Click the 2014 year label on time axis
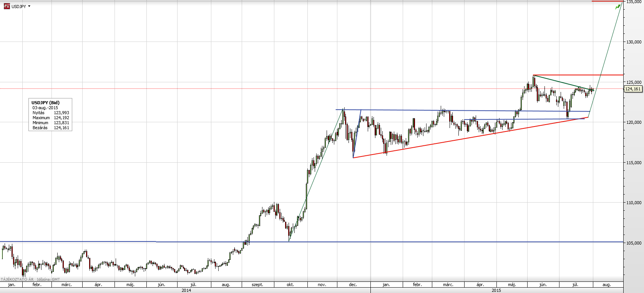 coord(186,290)
